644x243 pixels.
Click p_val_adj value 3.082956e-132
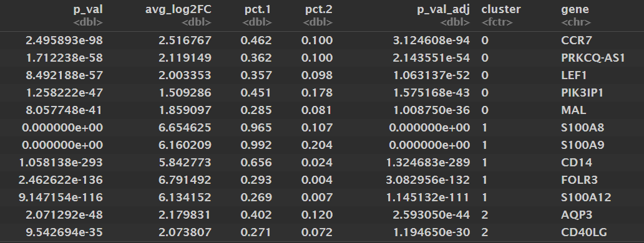(428, 180)
